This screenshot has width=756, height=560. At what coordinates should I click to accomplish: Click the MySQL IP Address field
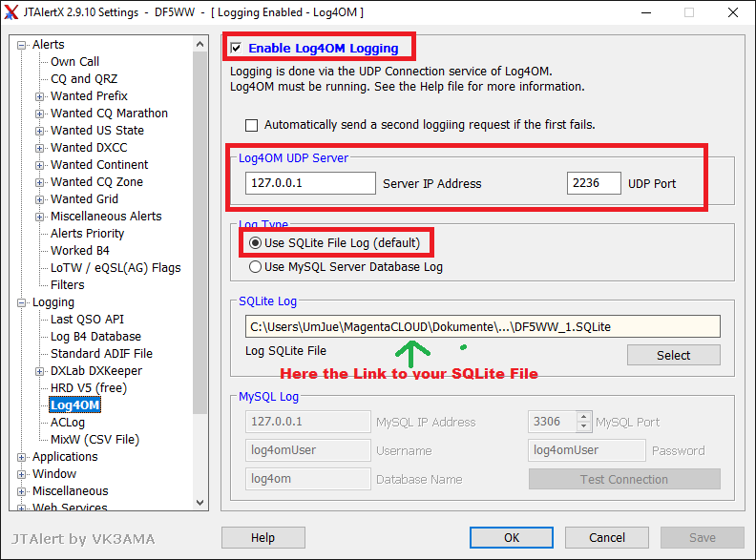pos(308,422)
